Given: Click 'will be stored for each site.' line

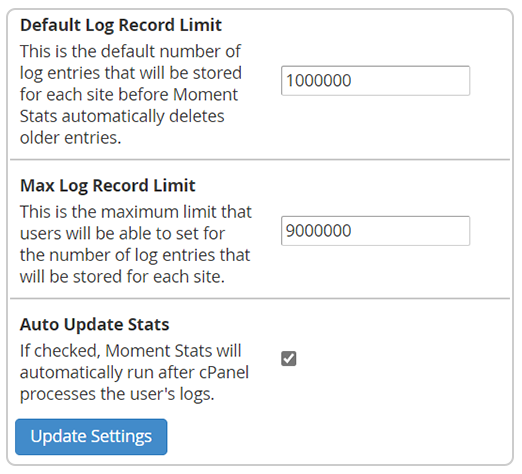Looking at the screenshot, I should tap(122, 277).
